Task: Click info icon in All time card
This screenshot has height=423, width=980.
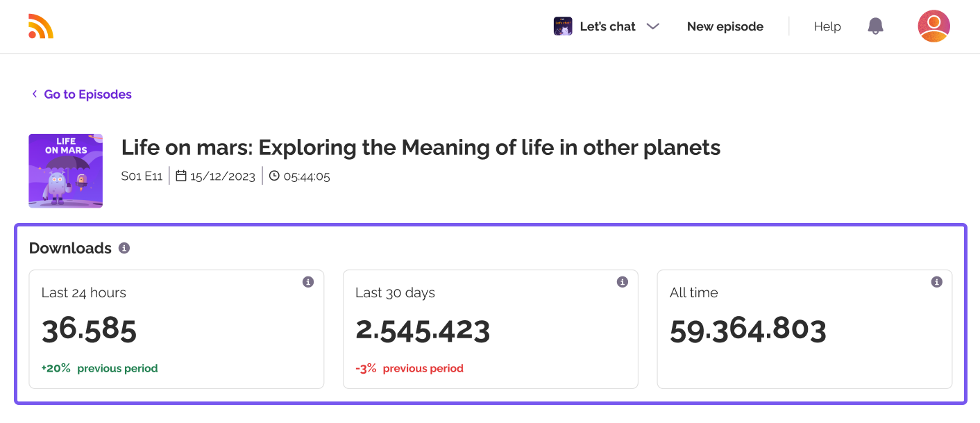Action: tap(936, 282)
